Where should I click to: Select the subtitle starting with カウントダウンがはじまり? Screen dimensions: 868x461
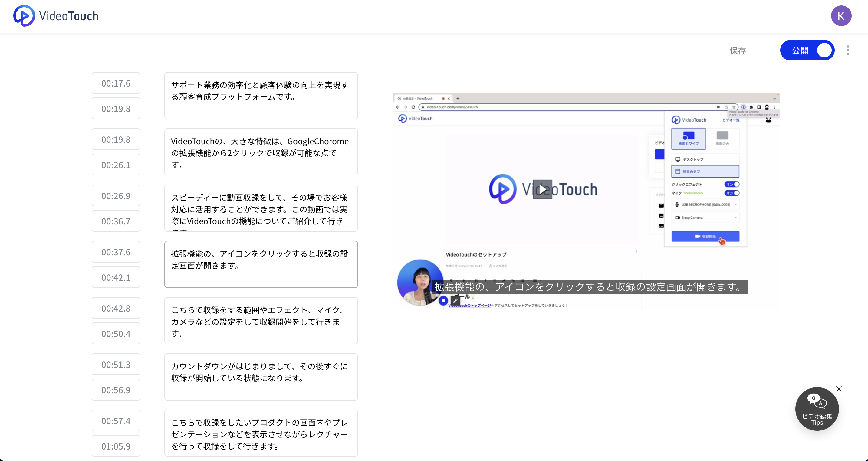[x=261, y=377]
